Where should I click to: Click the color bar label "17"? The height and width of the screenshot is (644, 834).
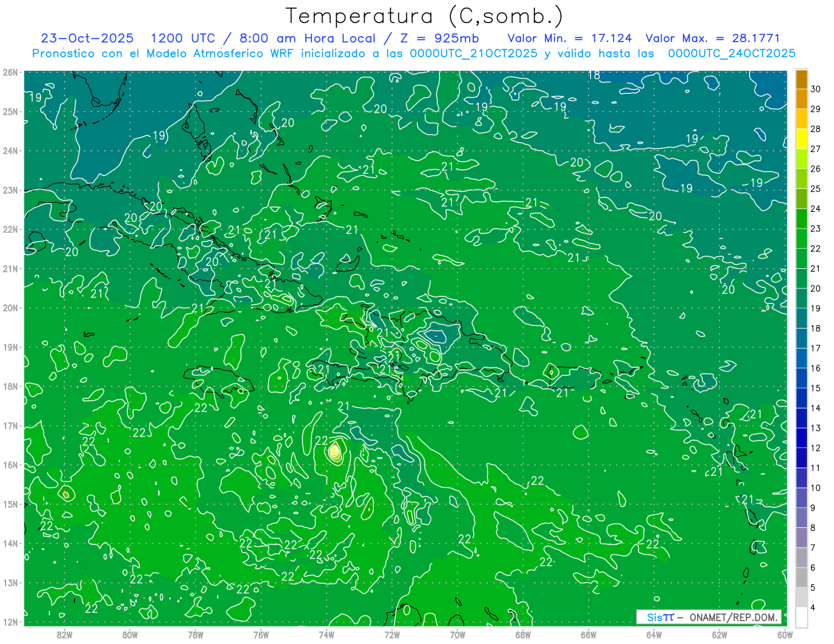tap(817, 348)
